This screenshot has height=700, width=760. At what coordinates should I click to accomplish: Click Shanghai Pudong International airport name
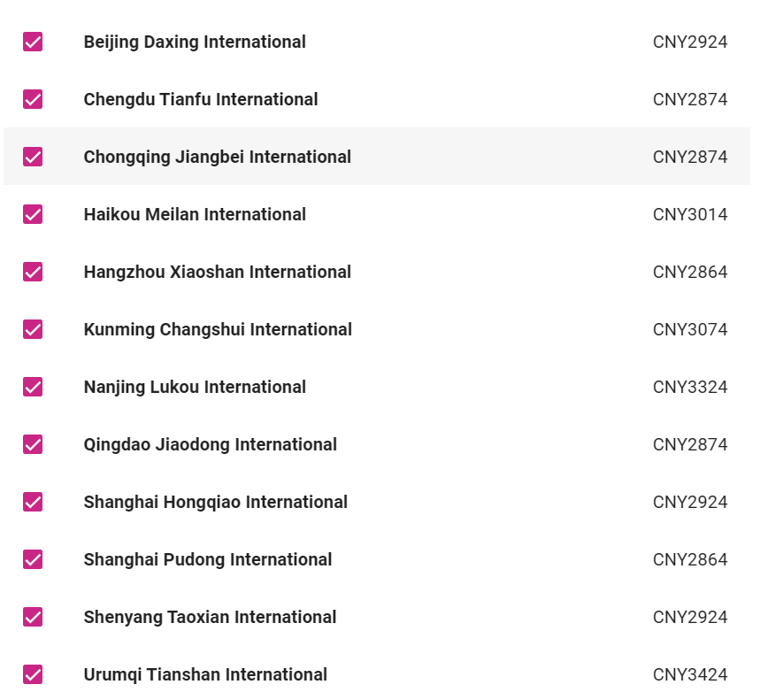tap(208, 559)
